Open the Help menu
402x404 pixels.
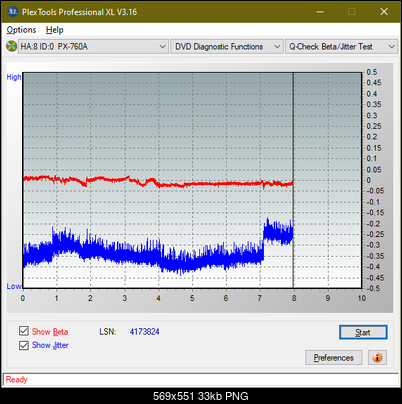[54, 30]
